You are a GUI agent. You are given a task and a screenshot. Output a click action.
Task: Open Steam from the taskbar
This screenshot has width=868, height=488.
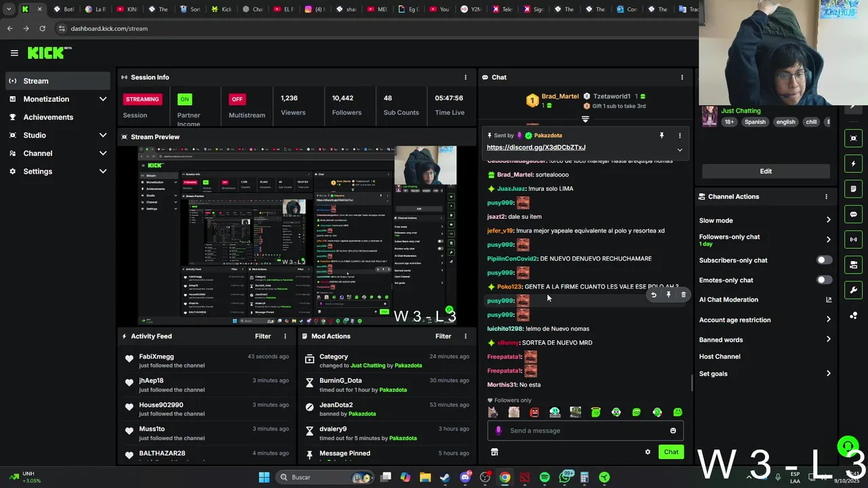coord(445,477)
